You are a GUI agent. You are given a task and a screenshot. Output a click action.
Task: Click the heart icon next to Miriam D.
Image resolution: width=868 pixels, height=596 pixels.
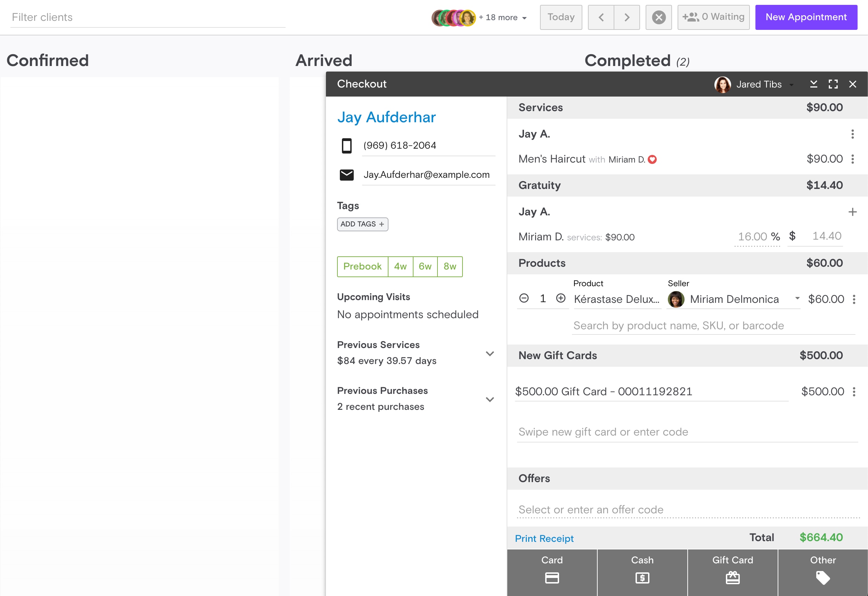[652, 159]
